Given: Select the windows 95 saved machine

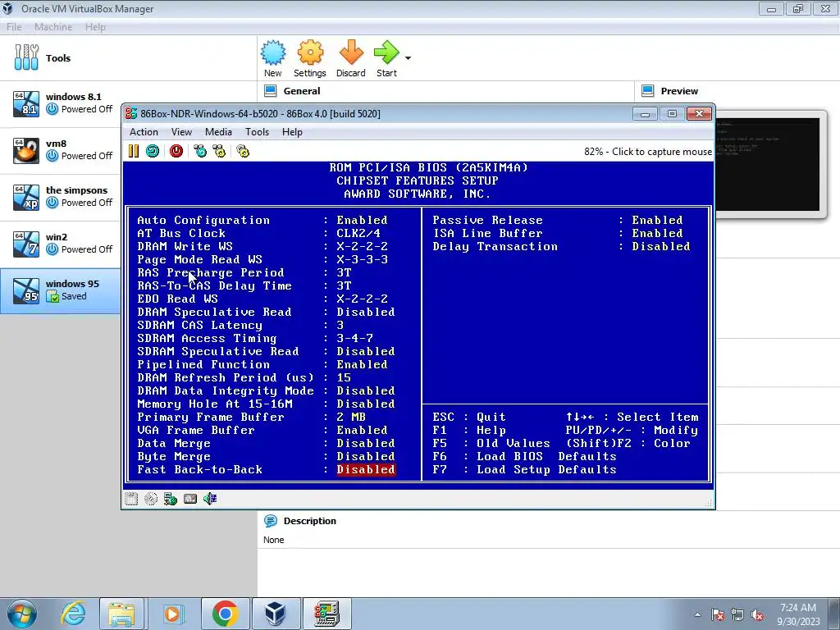Looking at the screenshot, I should (60, 290).
